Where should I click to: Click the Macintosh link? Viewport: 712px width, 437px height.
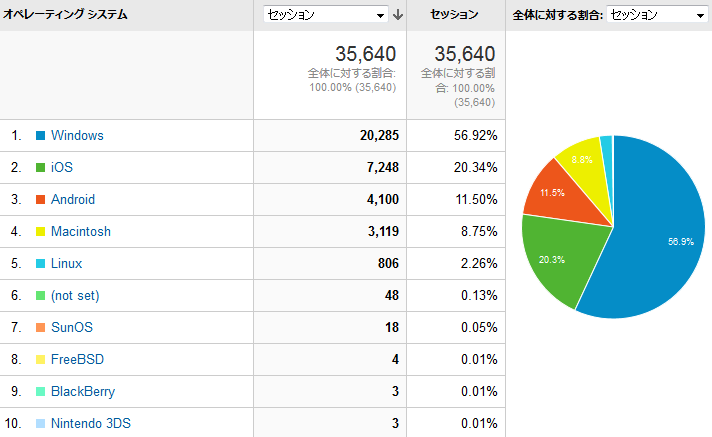point(81,231)
